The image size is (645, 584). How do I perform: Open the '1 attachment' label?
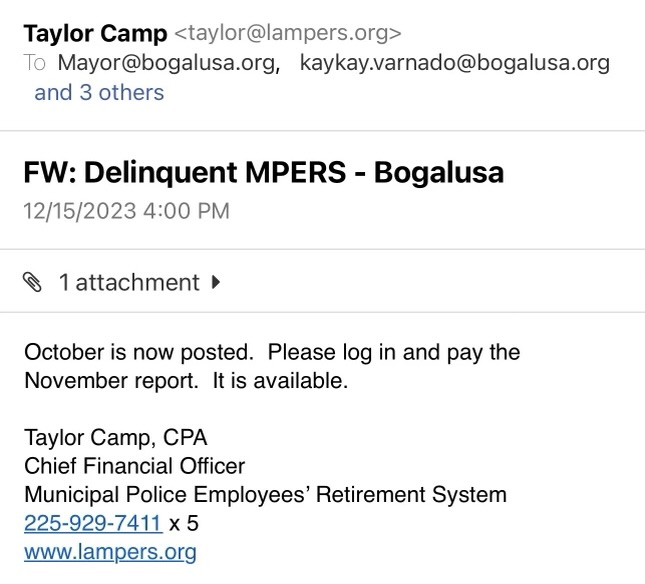(x=129, y=283)
